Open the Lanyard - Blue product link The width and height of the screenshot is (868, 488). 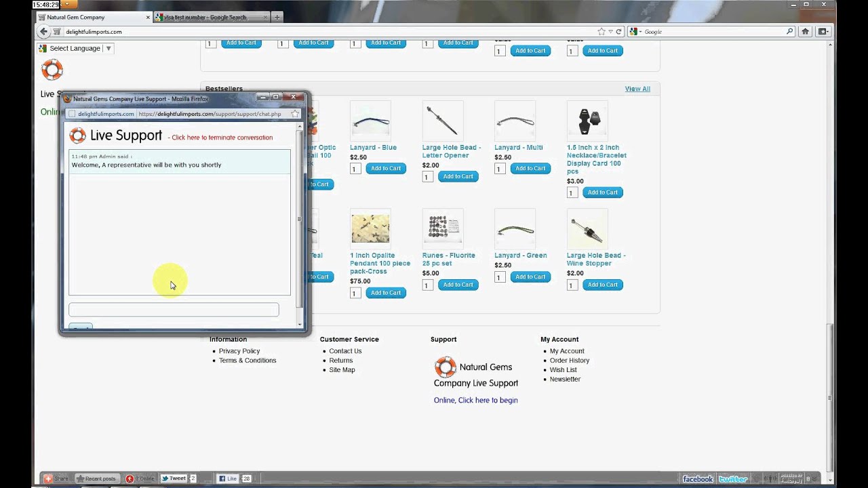(373, 147)
